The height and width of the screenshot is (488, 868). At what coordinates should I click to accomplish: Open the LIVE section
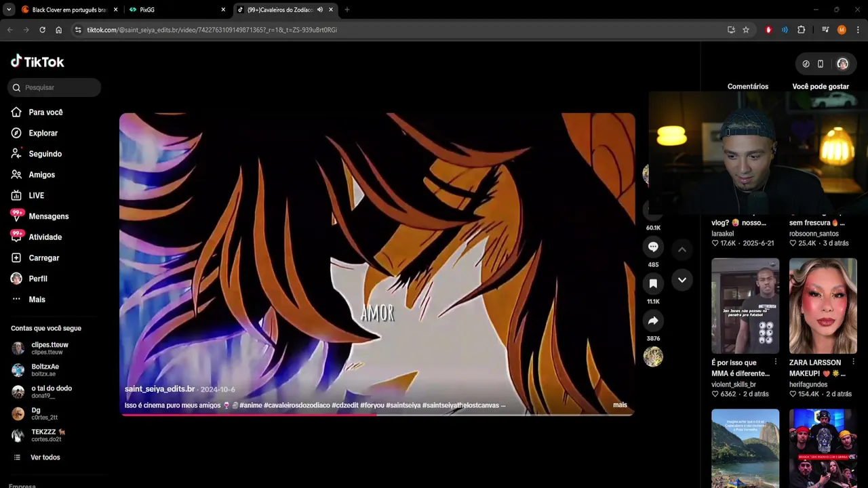[28, 196]
